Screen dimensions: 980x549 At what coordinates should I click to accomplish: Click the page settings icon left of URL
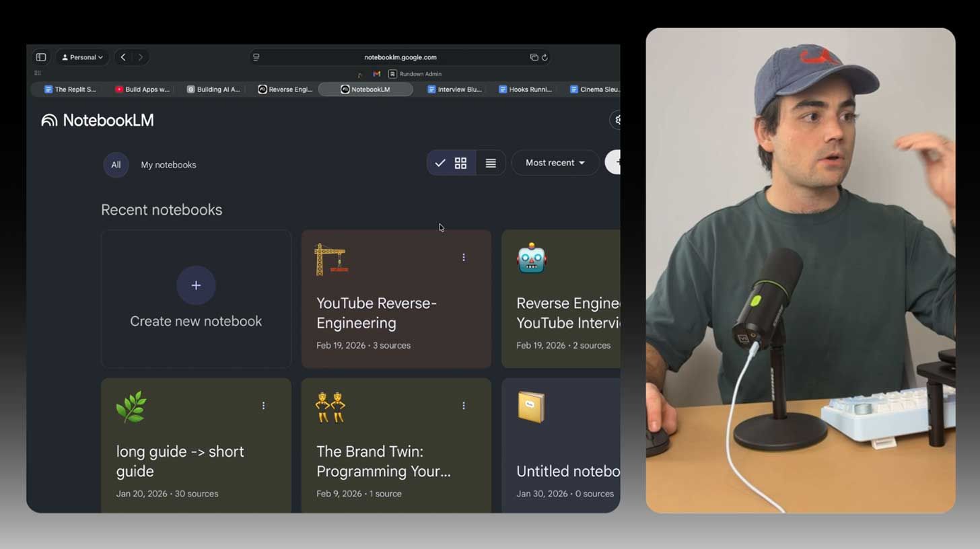256,57
